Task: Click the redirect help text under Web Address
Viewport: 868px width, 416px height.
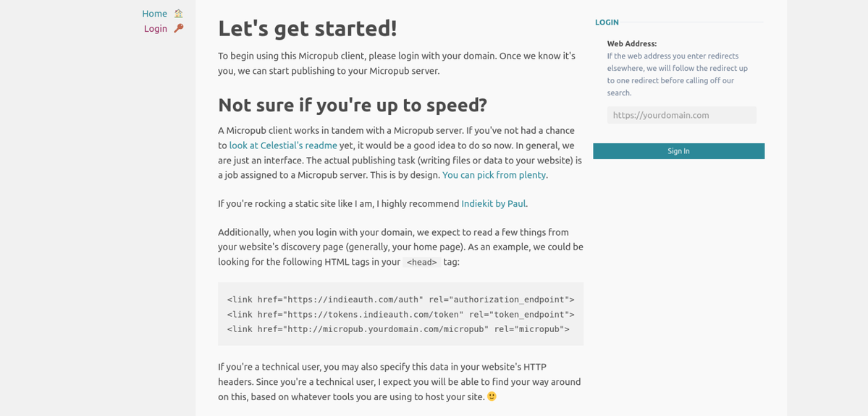Action: [678, 75]
